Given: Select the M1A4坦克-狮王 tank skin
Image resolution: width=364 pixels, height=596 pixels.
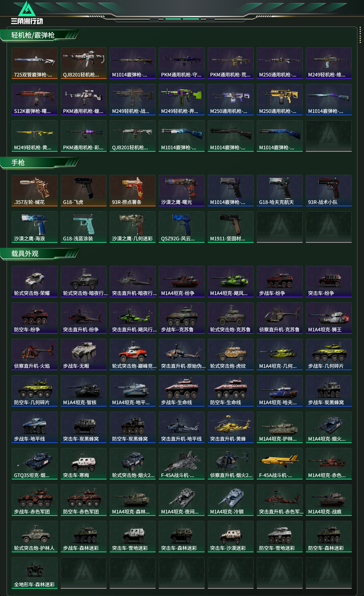Looking at the screenshot, I should coord(329,318).
